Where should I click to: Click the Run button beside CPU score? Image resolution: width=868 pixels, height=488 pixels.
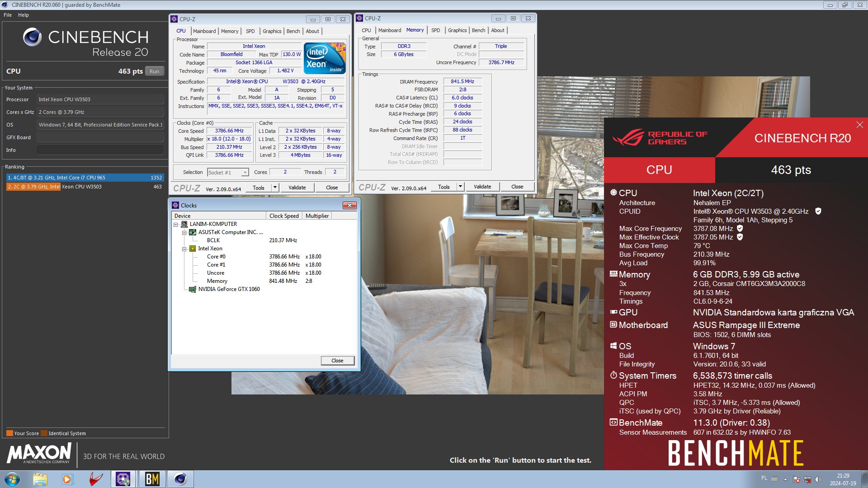point(155,71)
